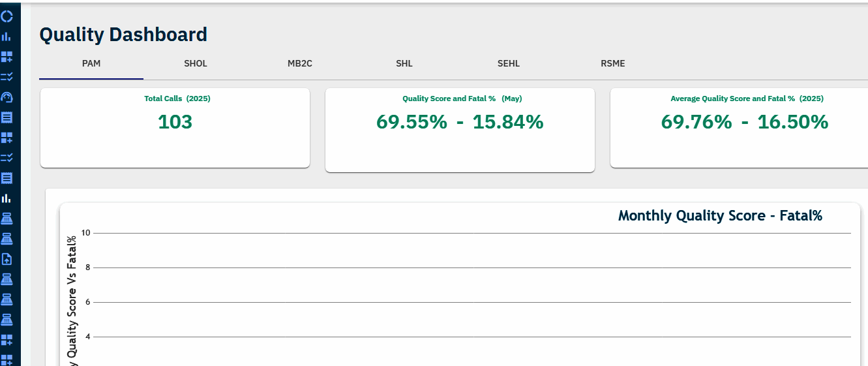Screen dimensions: 868x366
Task: Switch to the SHL tab
Action: [x=404, y=64]
